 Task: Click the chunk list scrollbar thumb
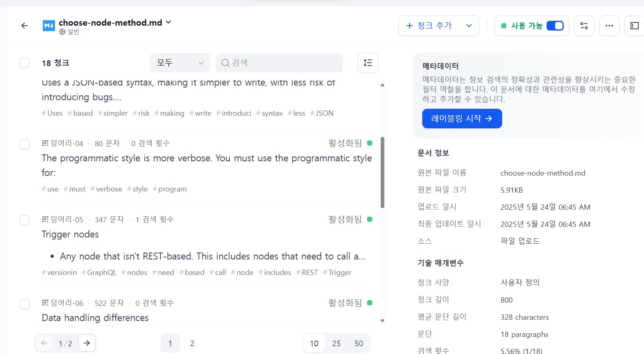[x=382, y=173]
